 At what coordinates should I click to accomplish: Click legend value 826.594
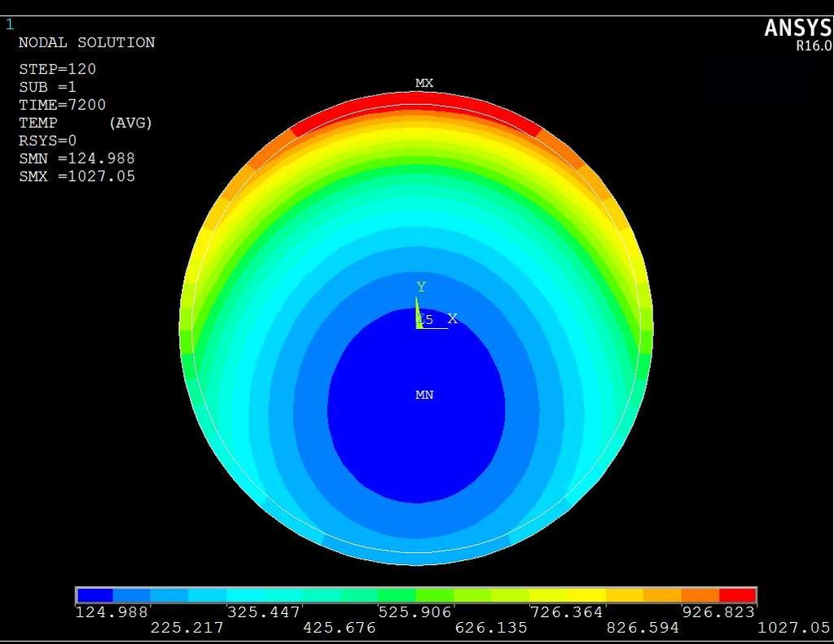click(x=643, y=628)
